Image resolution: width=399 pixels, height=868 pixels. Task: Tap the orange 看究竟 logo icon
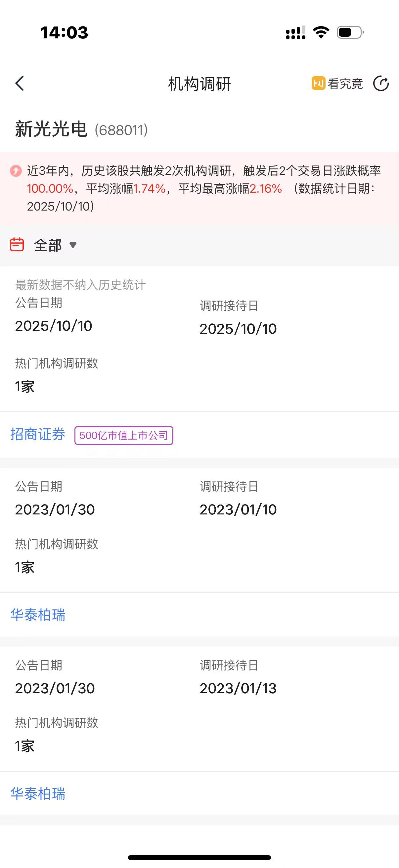click(x=318, y=83)
